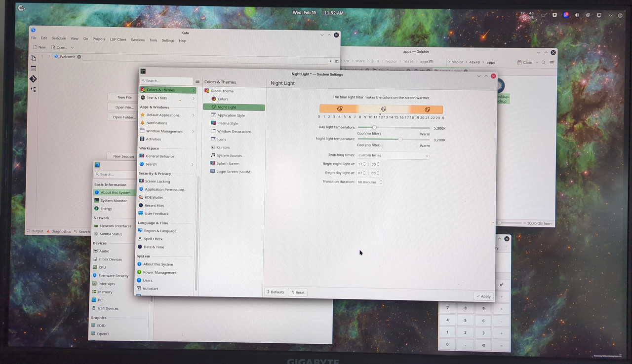Open the Transition duration spinner

[x=370, y=182]
